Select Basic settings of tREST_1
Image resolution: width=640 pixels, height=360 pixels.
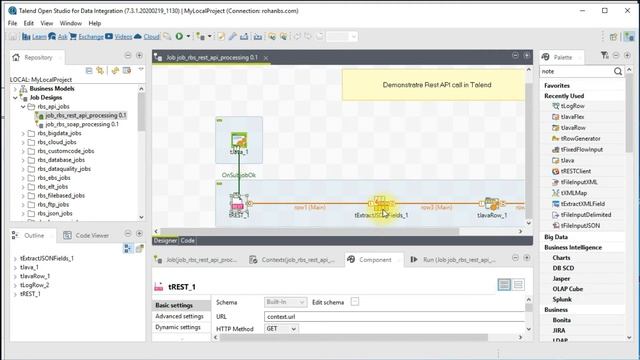click(x=174, y=305)
